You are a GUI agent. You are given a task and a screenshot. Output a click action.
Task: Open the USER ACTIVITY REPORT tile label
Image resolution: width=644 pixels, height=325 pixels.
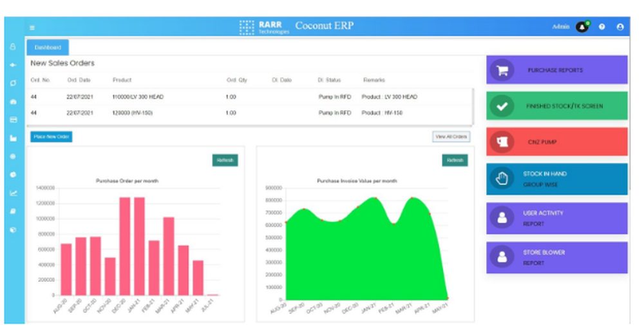(543, 219)
